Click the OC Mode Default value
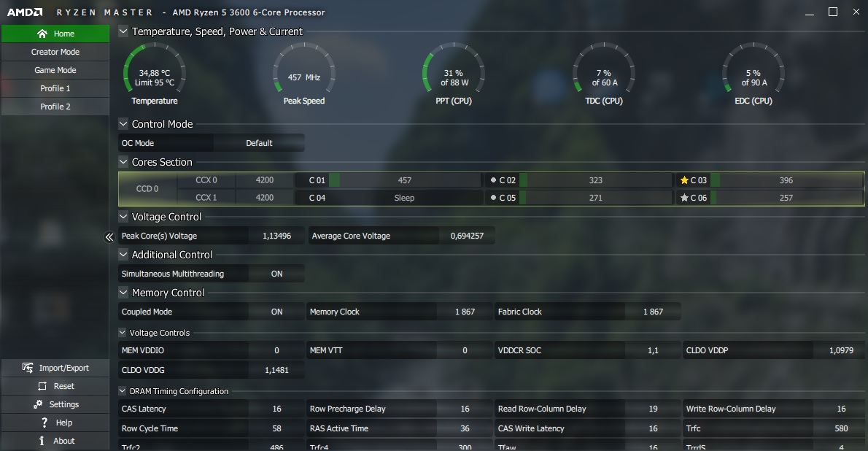The height and width of the screenshot is (451, 868). [259, 143]
